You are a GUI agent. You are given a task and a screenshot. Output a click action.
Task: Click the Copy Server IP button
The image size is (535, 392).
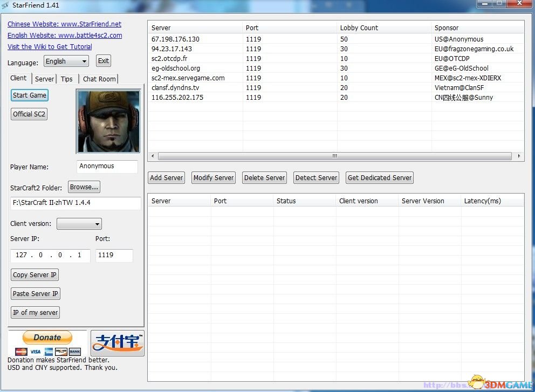click(x=35, y=274)
